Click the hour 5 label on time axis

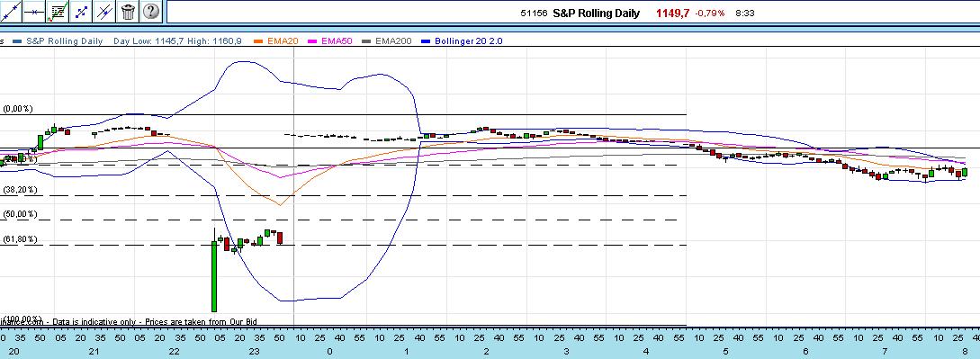click(x=726, y=352)
